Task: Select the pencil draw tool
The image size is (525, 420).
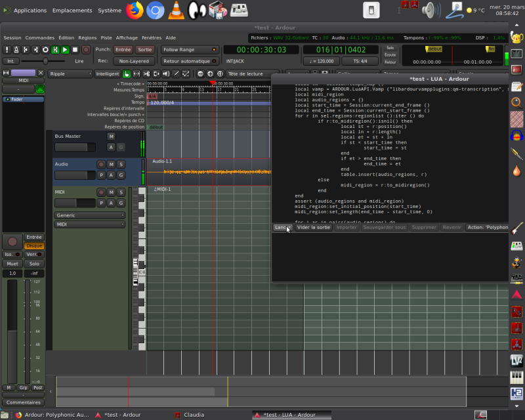Action: [x=176, y=74]
